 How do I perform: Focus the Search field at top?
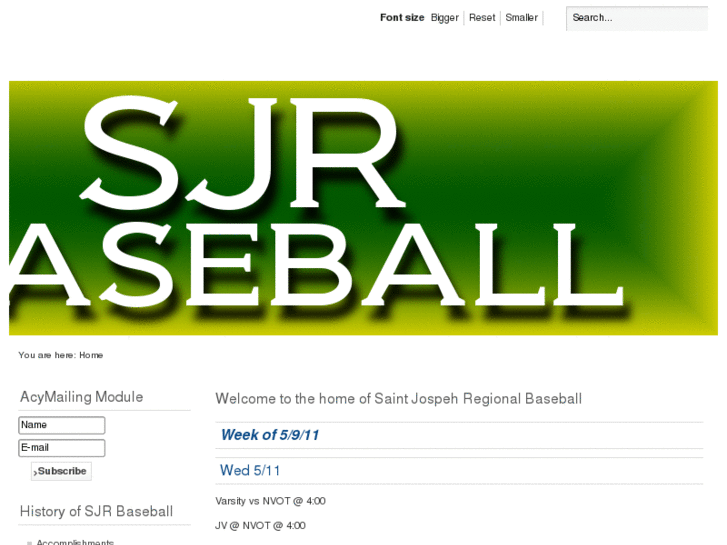click(637, 19)
